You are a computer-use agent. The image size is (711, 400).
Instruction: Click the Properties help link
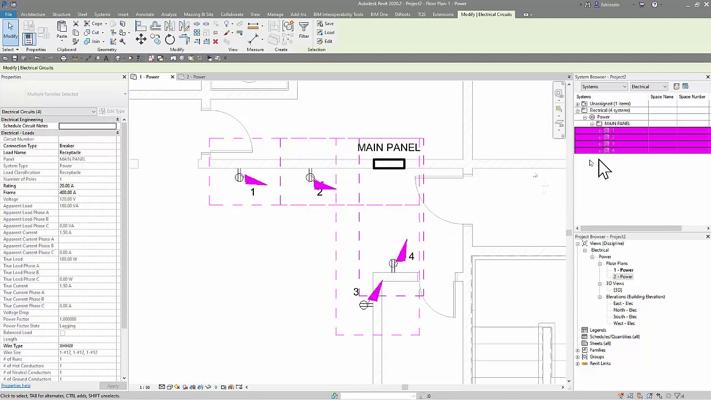tap(15, 385)
